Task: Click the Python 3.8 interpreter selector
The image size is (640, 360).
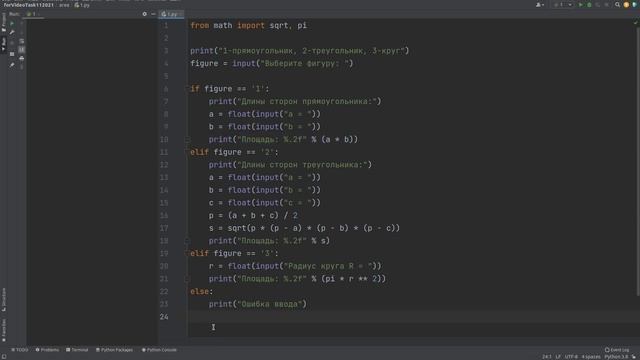Action: (x=616, y=357)
